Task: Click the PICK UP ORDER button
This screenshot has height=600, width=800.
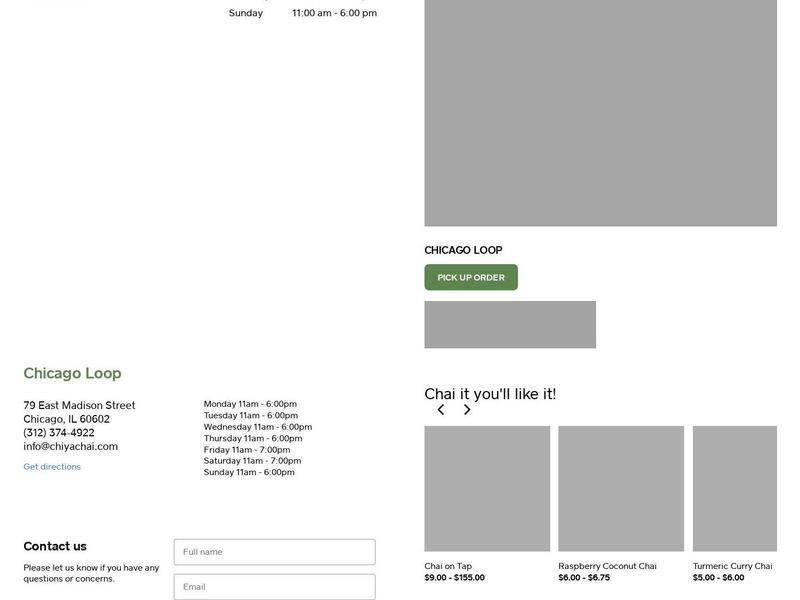Action: 470,278
